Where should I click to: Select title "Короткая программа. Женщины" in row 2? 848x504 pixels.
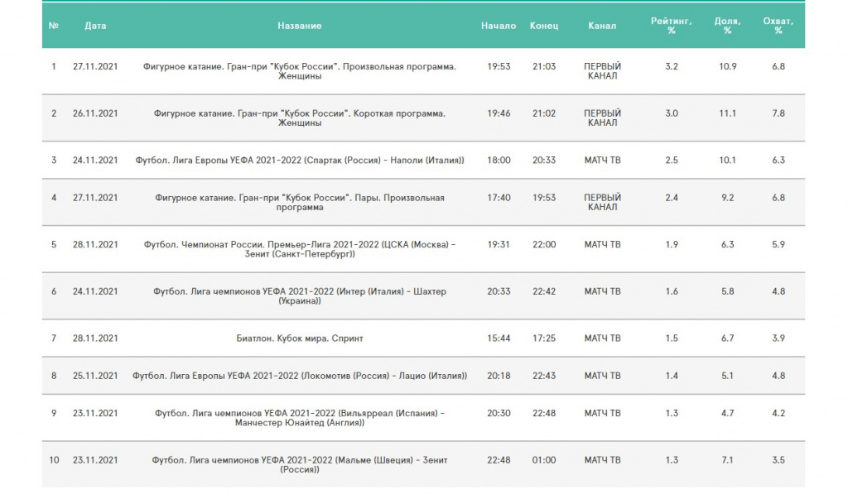click(x=300, y=118)
